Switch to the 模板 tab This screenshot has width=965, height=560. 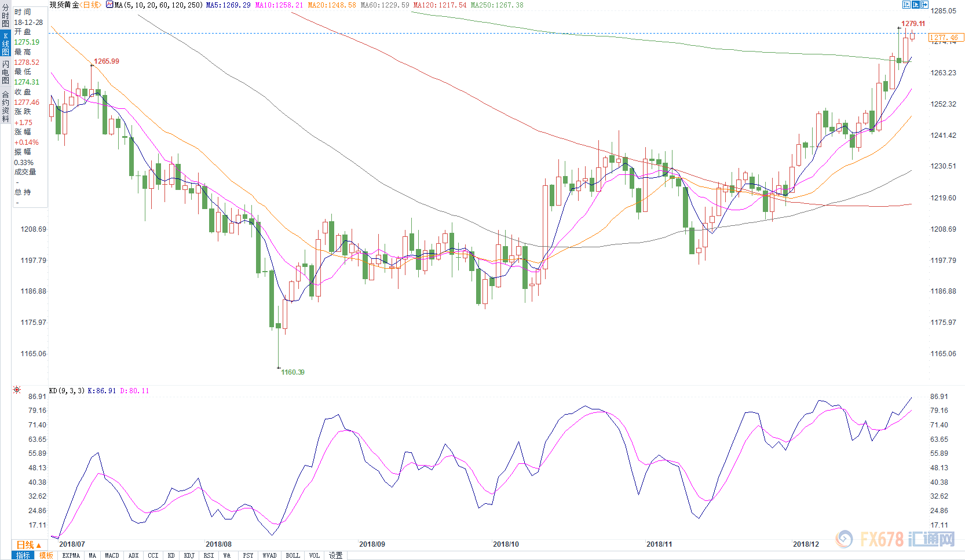point(46,555)
